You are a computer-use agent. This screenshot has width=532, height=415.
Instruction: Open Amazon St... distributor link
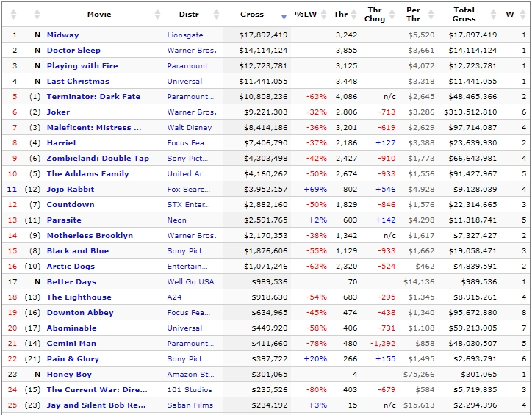[190, 375]
